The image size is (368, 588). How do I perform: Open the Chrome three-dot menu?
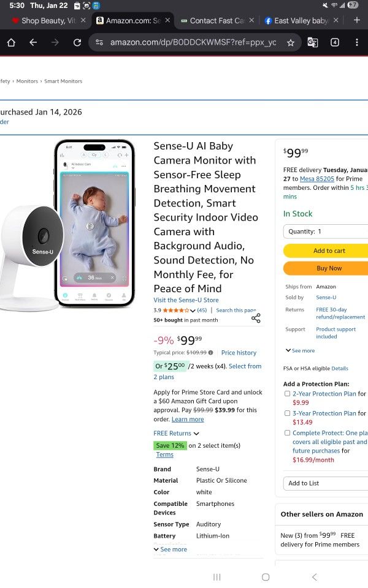tap(356, 42)
